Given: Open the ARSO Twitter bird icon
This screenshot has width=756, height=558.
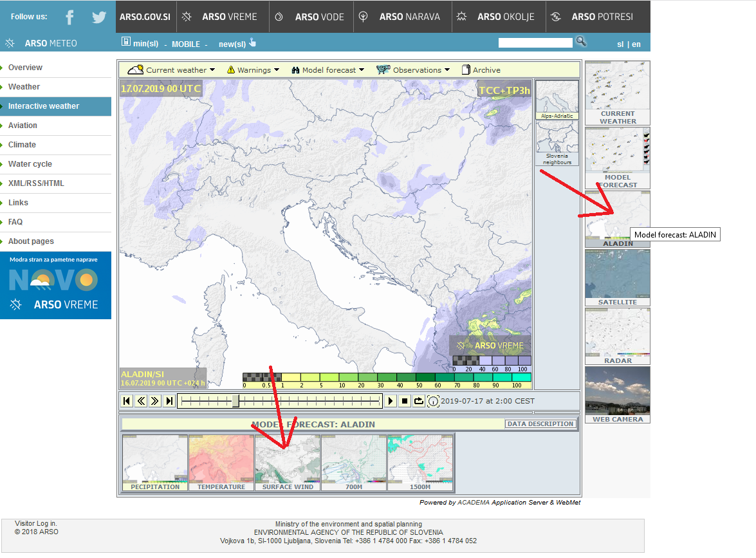Looking at the screenshot, I should pyautogui.click(x=99, y=17).
